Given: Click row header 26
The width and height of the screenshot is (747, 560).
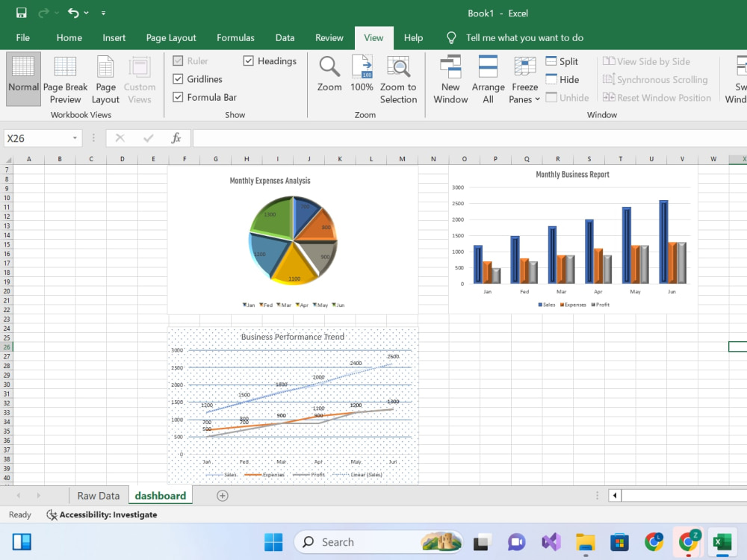Looking at the screenshot, I should coord(7,347).
